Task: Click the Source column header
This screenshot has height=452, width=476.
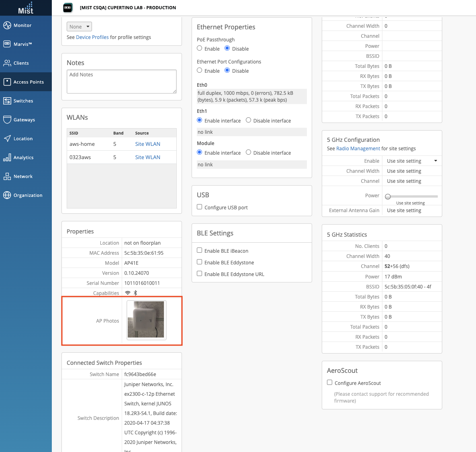Action: point(142,133)
